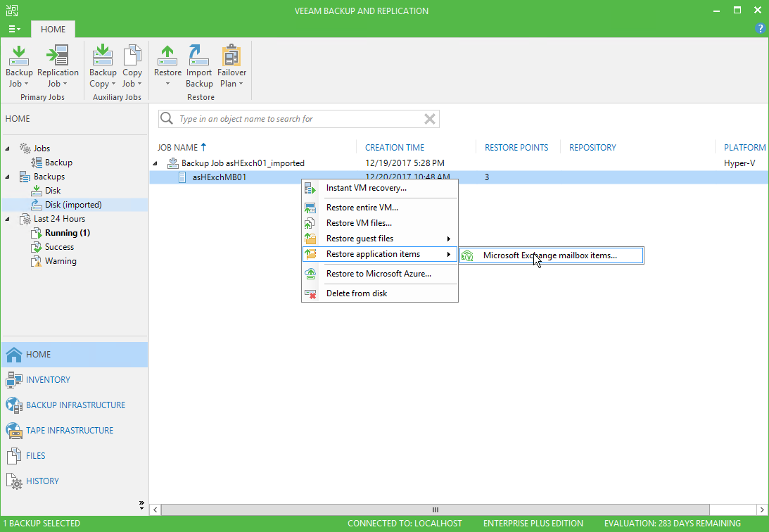Click the Failover Plan ribbon icon
Viewport: 769px width, 532px height.
231,55
